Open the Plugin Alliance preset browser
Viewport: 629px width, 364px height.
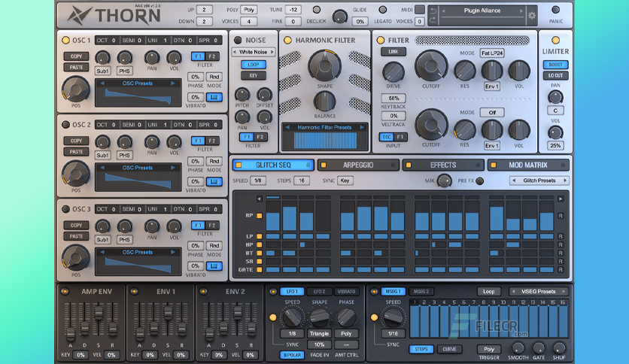tap(482, 11)
